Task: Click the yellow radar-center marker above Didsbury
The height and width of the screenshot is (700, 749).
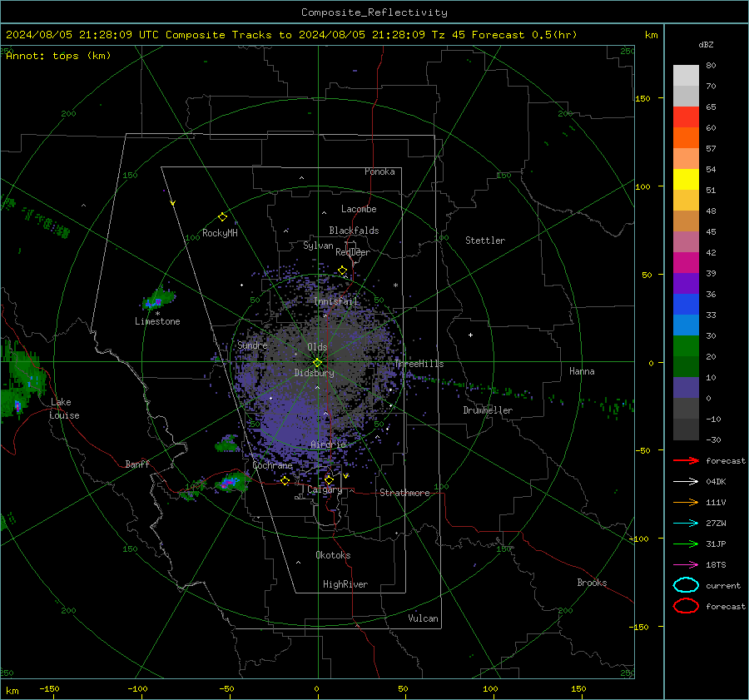Action: (x=317, y=362)
